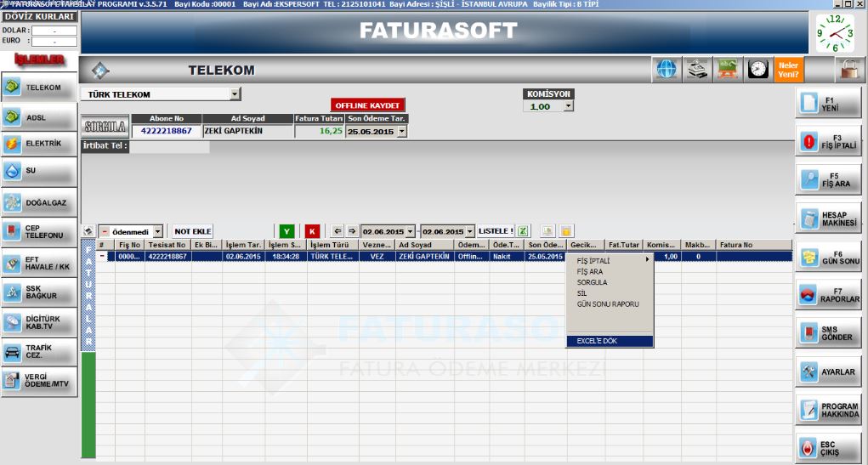868x465 pixels.
Task: Click the Ad Soyad column header in table
Action: 424,245
